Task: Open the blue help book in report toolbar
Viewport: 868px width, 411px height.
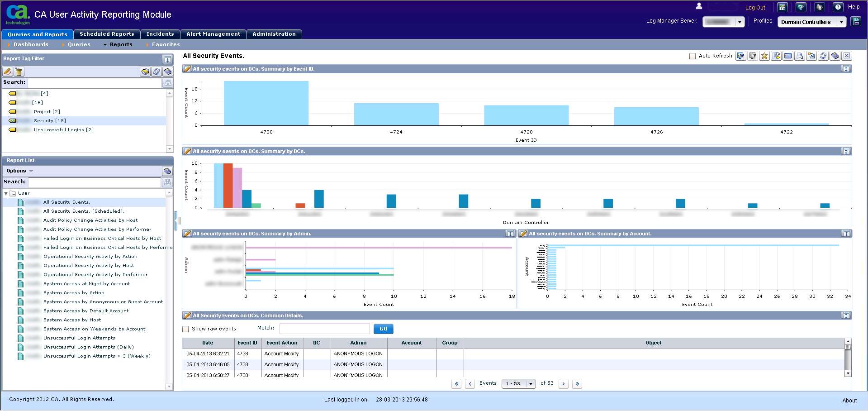Action: point(835,56)
